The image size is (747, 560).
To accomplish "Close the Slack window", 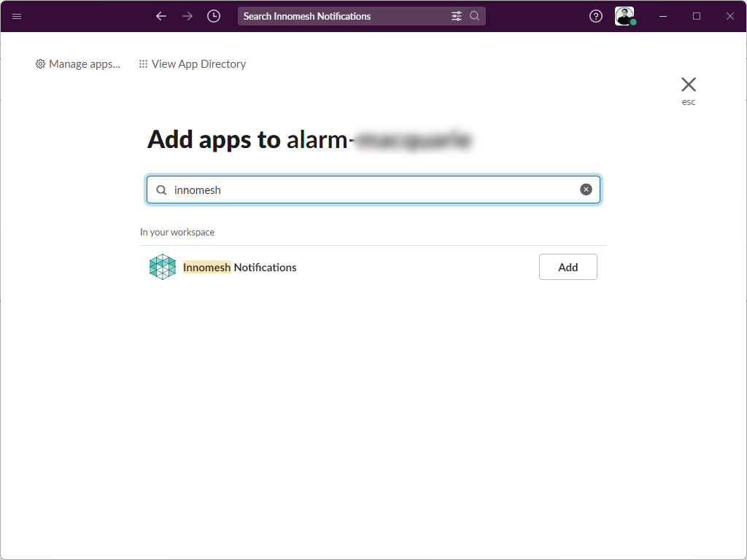I will 729,16.
